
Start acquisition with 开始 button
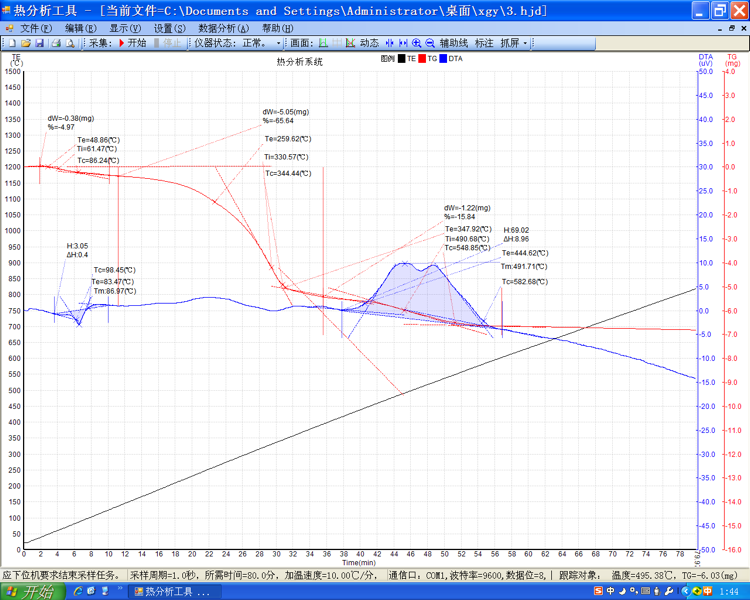[132, 43]
